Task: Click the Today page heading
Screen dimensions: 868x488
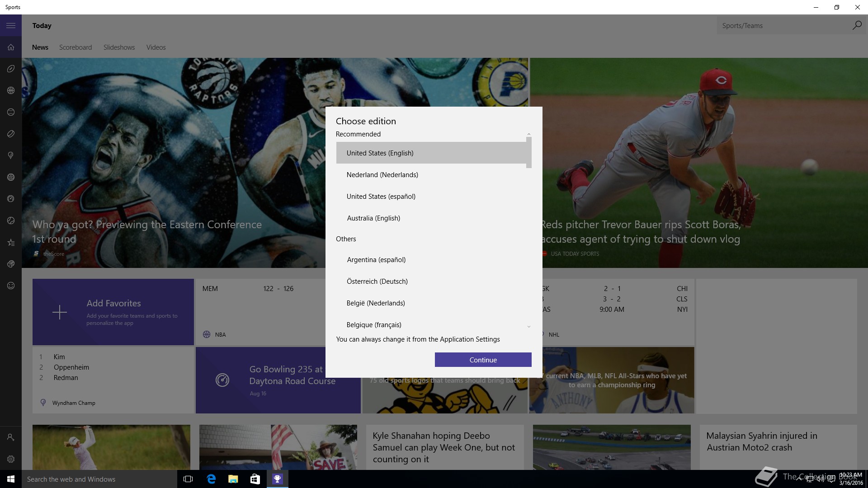Action: pos(42,26)
